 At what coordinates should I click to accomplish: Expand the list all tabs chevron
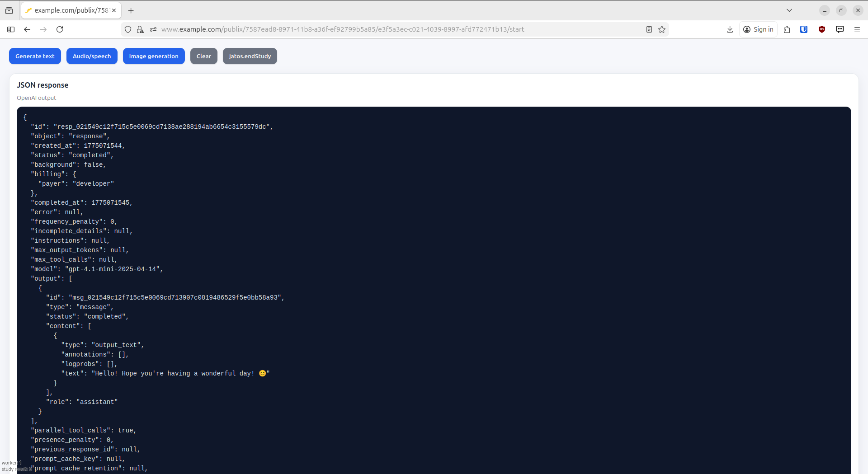(789, 10)
